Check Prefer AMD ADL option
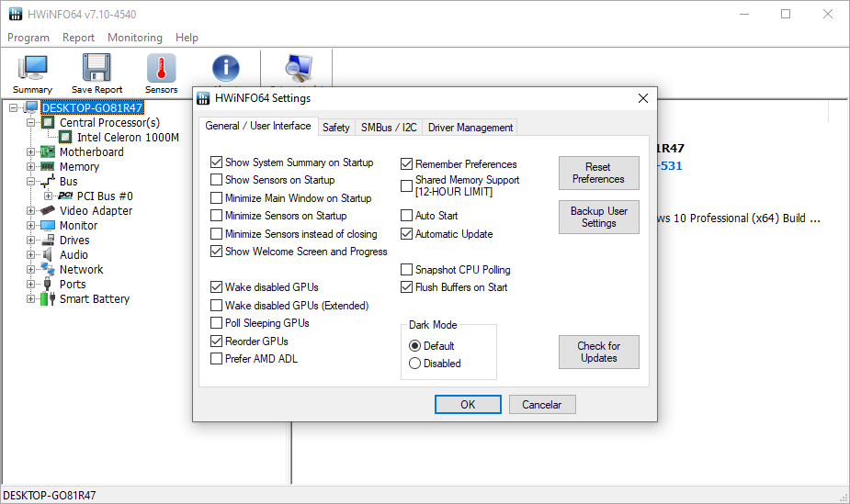The height and width of the screenshot is (504, 850). point(216,358)
